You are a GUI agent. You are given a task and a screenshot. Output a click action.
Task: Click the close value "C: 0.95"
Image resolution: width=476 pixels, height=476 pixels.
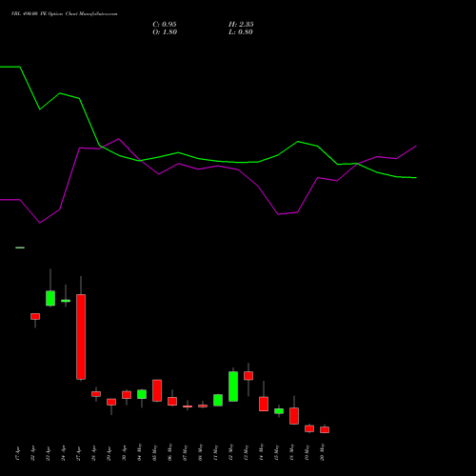[165, 25]
